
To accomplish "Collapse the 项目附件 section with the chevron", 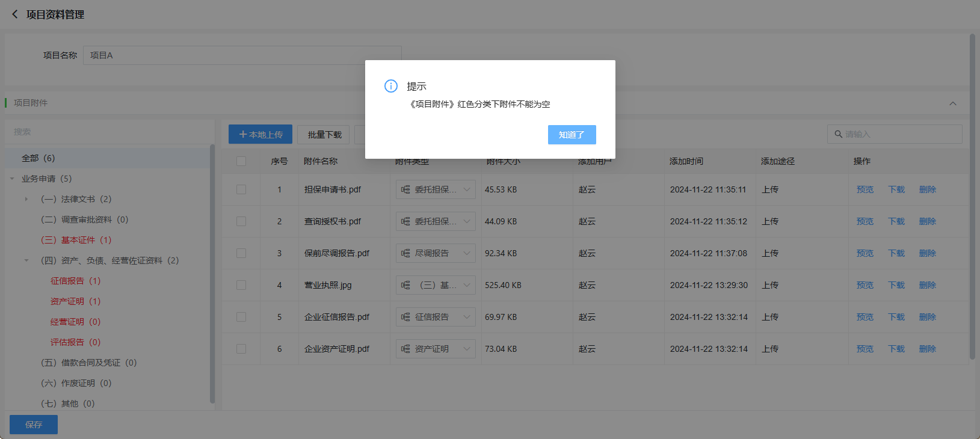I will pyautogui.click(x=953, y=103).
